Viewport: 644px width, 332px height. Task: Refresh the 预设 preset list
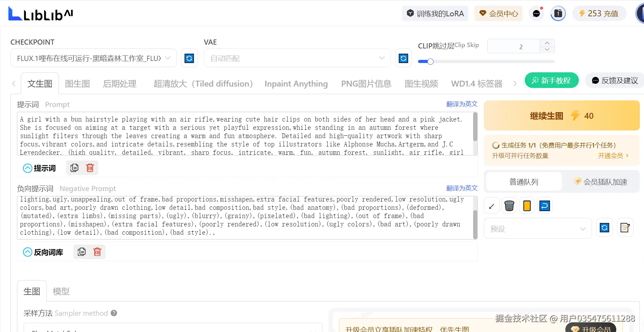[604, 228]
